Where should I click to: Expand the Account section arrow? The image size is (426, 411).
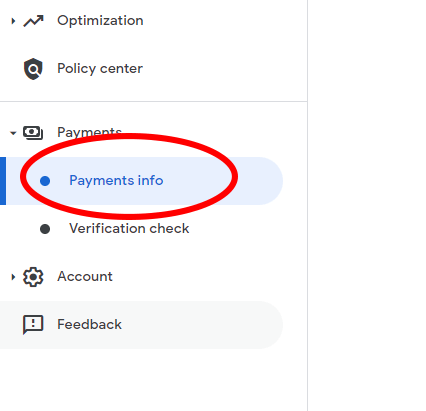pyautogui.click(x=13, y=277)
